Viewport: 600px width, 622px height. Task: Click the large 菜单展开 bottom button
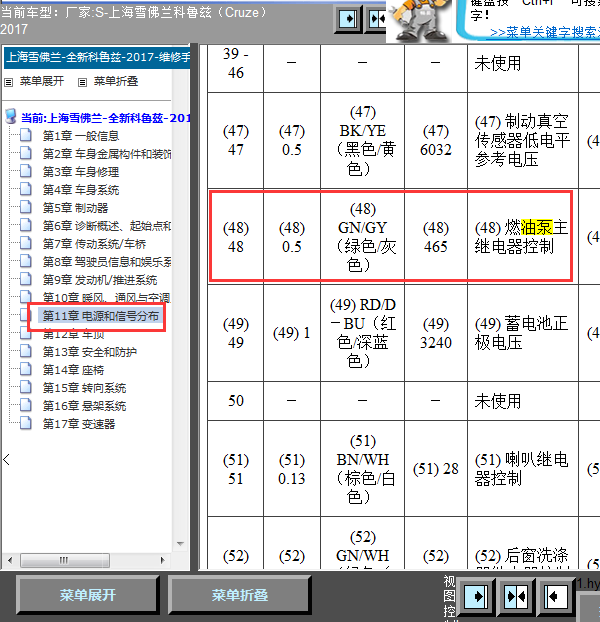[x=88, y=595]
